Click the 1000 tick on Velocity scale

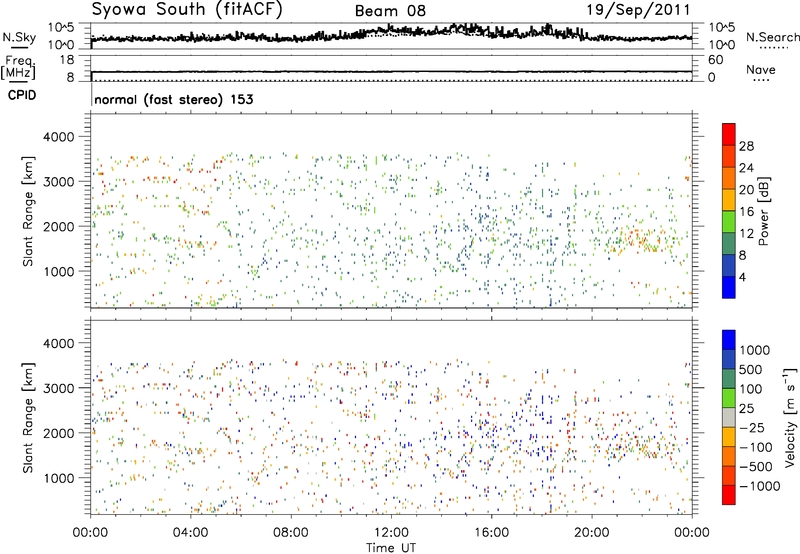coord(754,350)
